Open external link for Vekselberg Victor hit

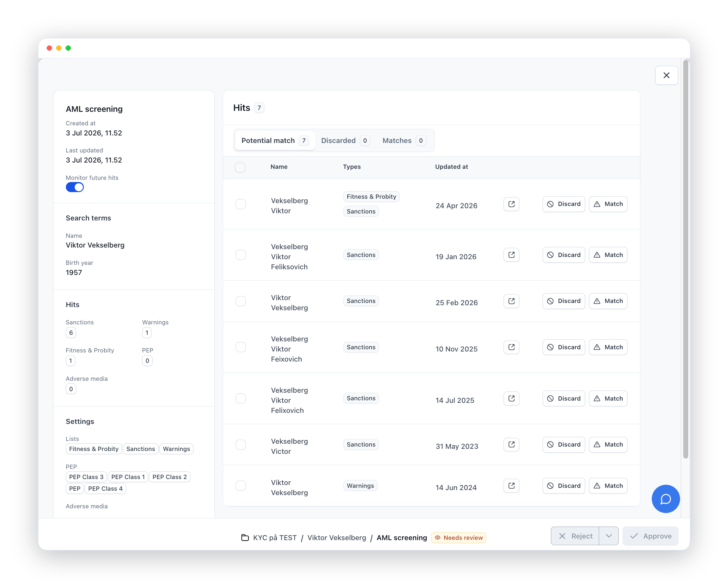511,444
